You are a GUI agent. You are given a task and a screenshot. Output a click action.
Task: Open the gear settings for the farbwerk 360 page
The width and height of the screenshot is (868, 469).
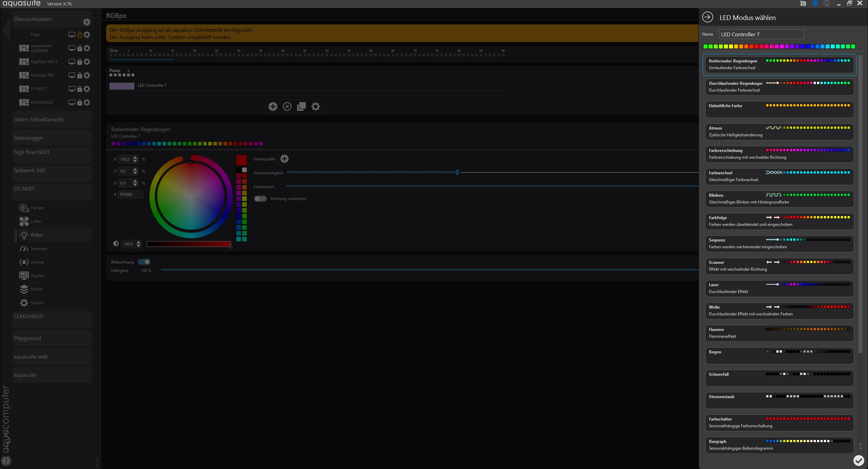(87, 75)
